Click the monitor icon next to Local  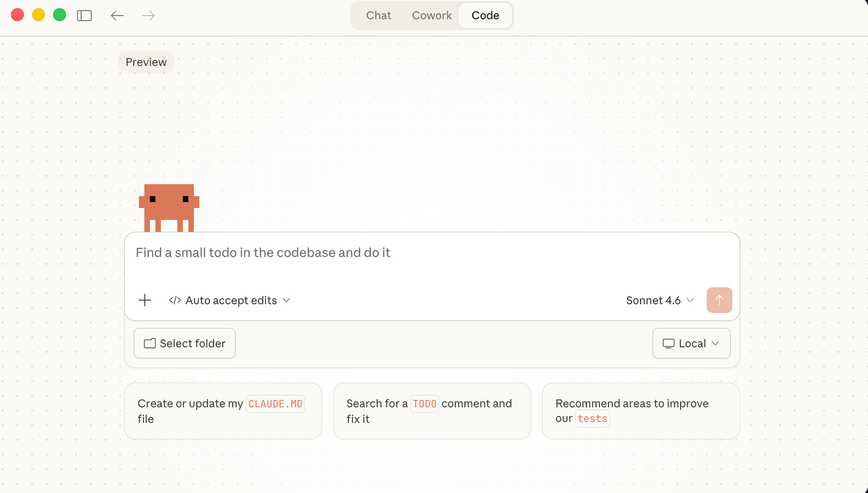(669, 343)
